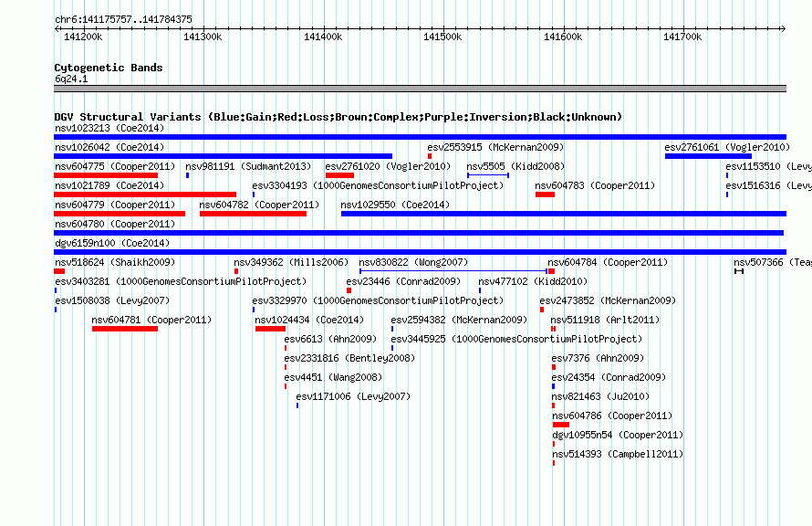Open esv2331816 (Bentley2008) variant
Image resolution: width=812 pixels, height=526 pixels.
tap(349, 358)
